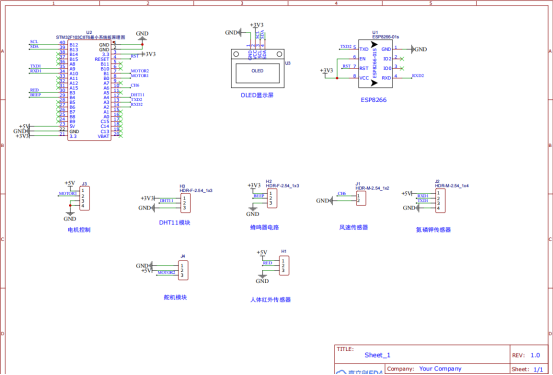
Task: Click the no-connect cross on ESP8266 IO2
Action: tap(402, 59)
